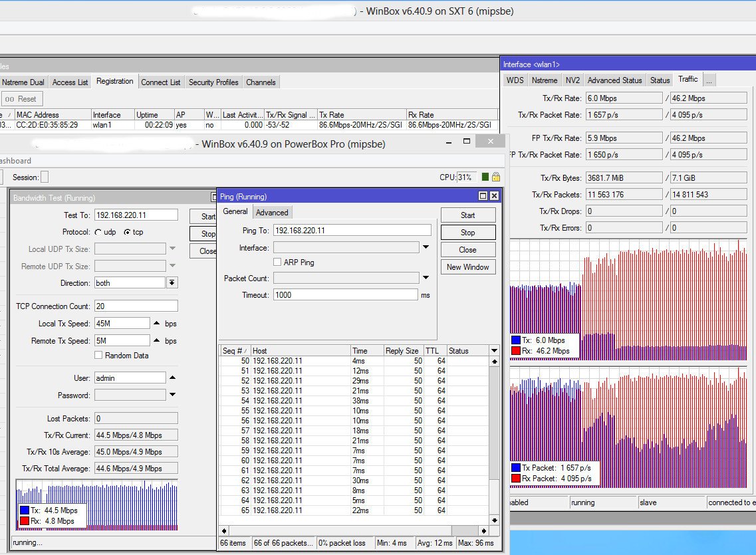Click the Ping To address field
The height and width of the screenshot is (555, 756).
352,230
